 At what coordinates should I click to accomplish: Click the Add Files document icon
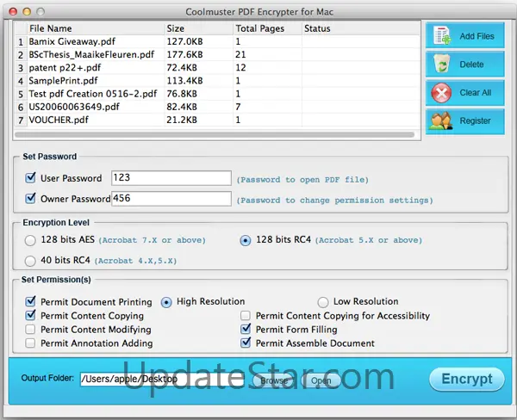point(442,35)
